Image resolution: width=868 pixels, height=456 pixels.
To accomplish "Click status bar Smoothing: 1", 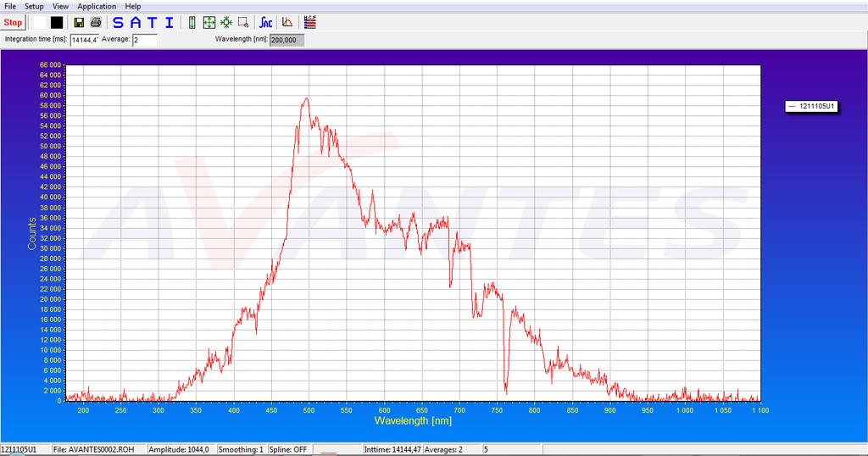I will click(x=241, y=449).
